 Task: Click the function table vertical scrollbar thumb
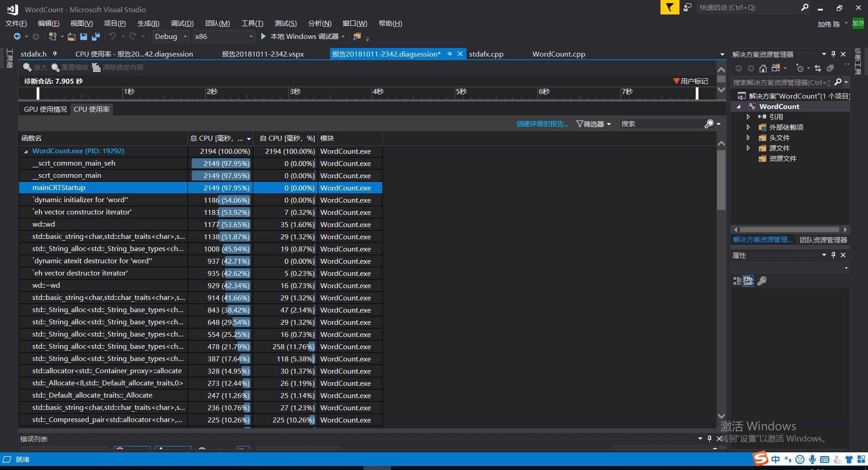721,180
